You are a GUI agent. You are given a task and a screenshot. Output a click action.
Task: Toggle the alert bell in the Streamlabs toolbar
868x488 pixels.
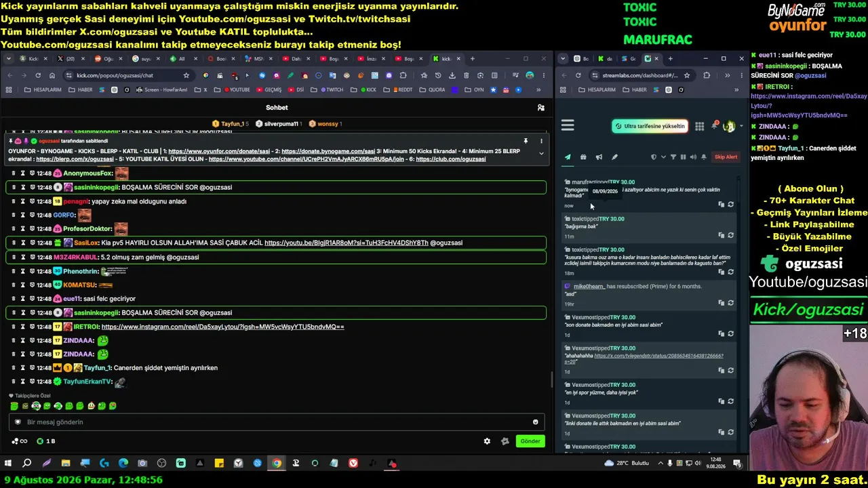point(704,157)
